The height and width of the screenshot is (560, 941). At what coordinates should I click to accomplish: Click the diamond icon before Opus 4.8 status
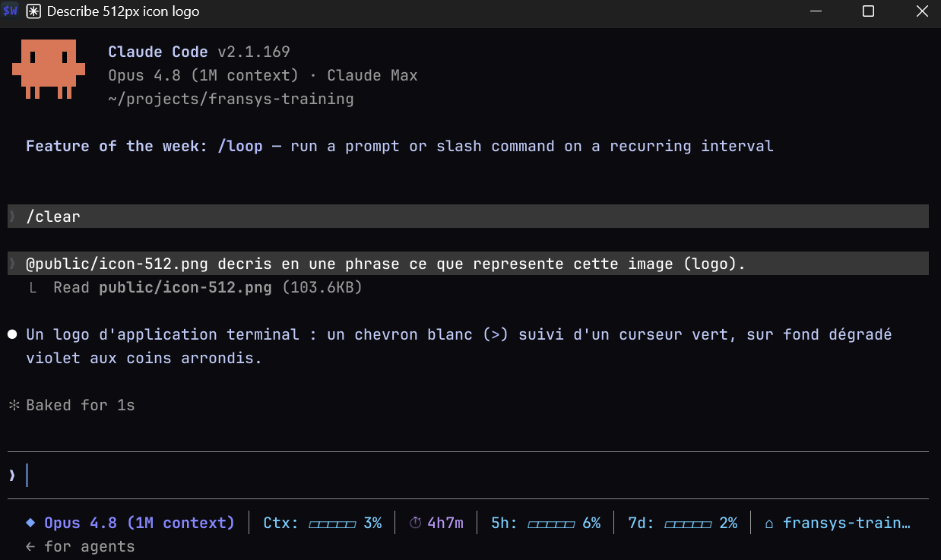click(30, 523)
